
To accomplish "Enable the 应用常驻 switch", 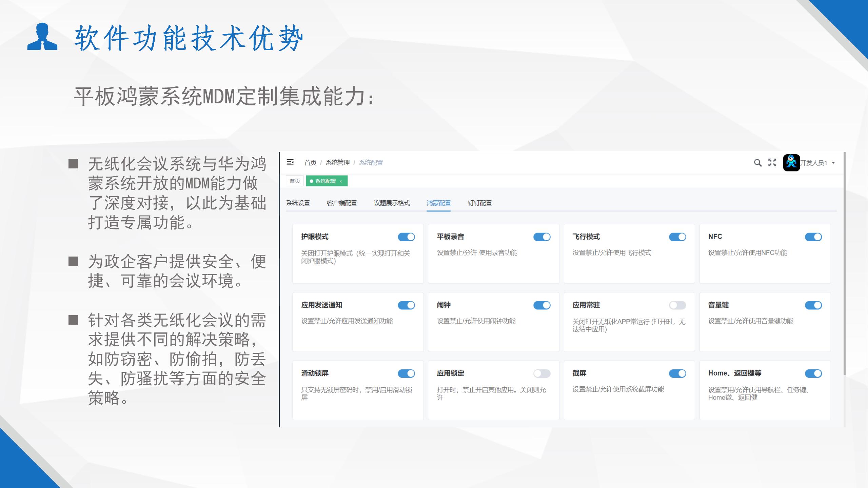I will (677, 305).
